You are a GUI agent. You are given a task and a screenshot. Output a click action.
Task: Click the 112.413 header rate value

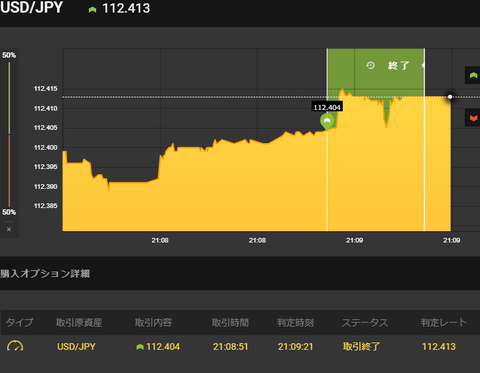126,8
